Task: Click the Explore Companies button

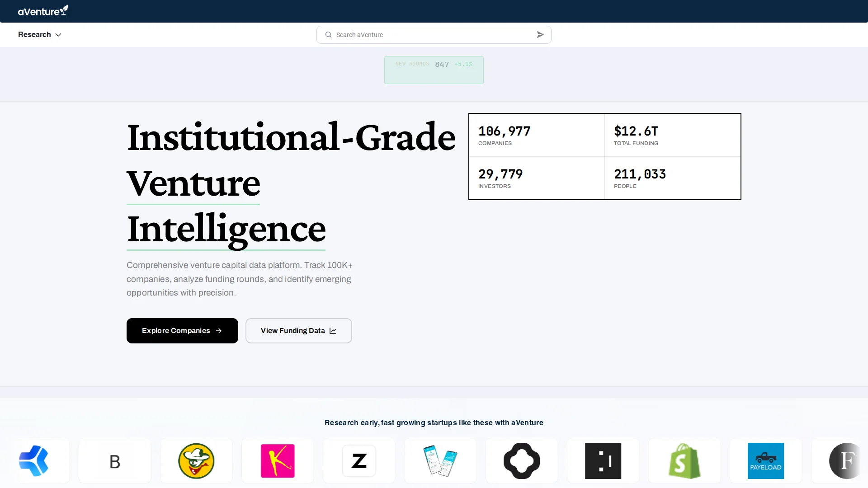Action: [182, 331]
